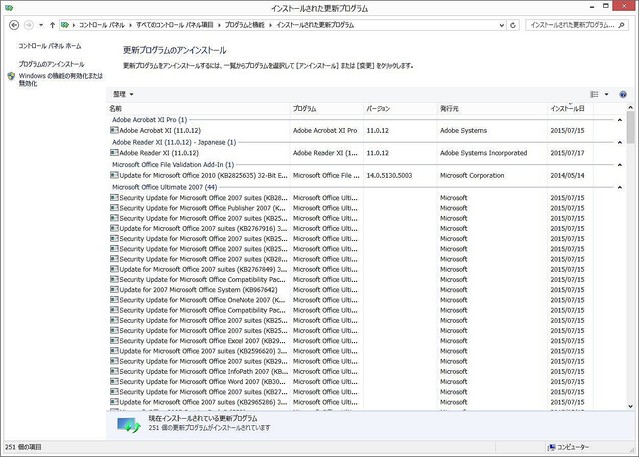The height and width of the screenshot is (457, 639).
Task: Click the vertical scrollbar thumb
Action: click(630, 128)
